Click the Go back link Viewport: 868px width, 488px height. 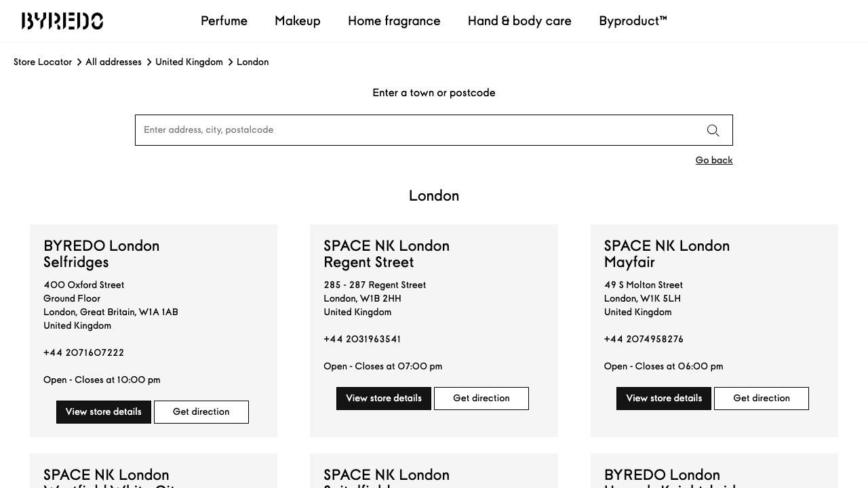click(x=714, y=160)
